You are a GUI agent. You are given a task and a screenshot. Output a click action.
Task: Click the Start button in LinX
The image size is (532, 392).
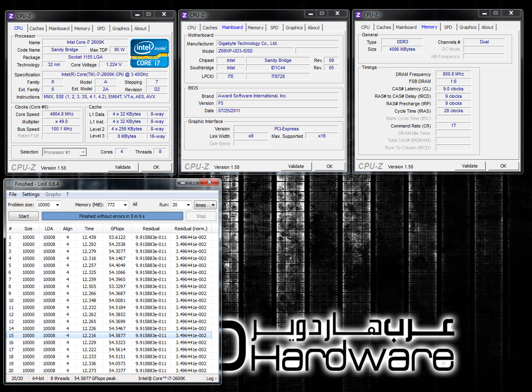[x=24, y=216]
